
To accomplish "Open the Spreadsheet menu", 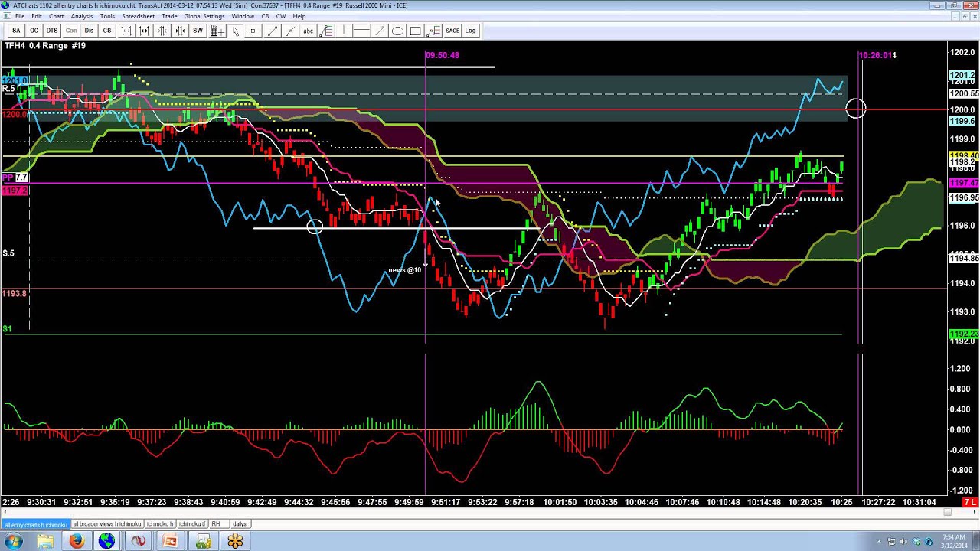I will click(x=138, y=16).
